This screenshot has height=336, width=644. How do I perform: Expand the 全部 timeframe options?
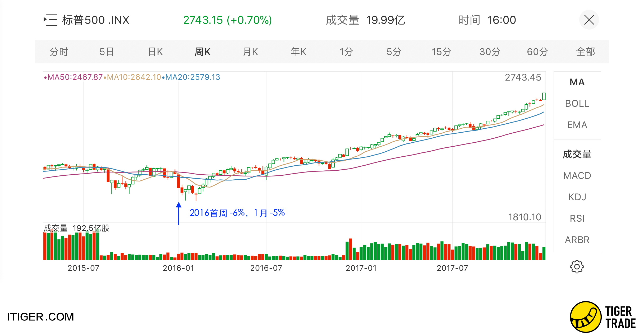[x=585, y=52]
